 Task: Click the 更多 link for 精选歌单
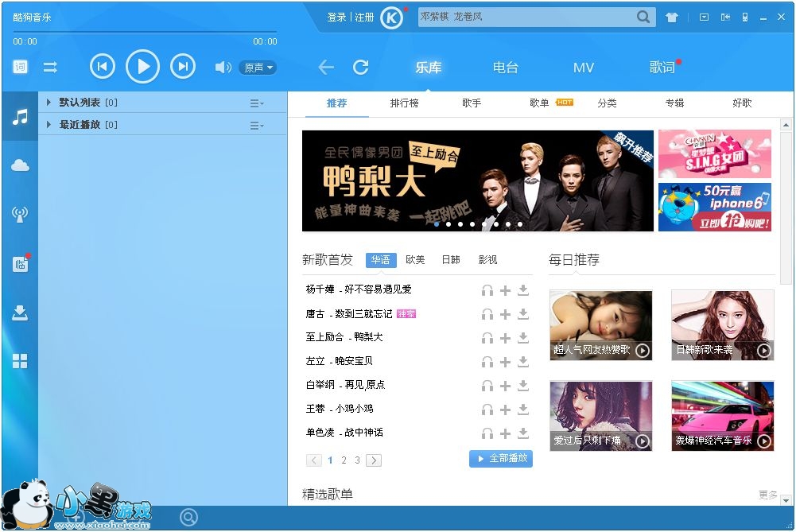[767, 494]
